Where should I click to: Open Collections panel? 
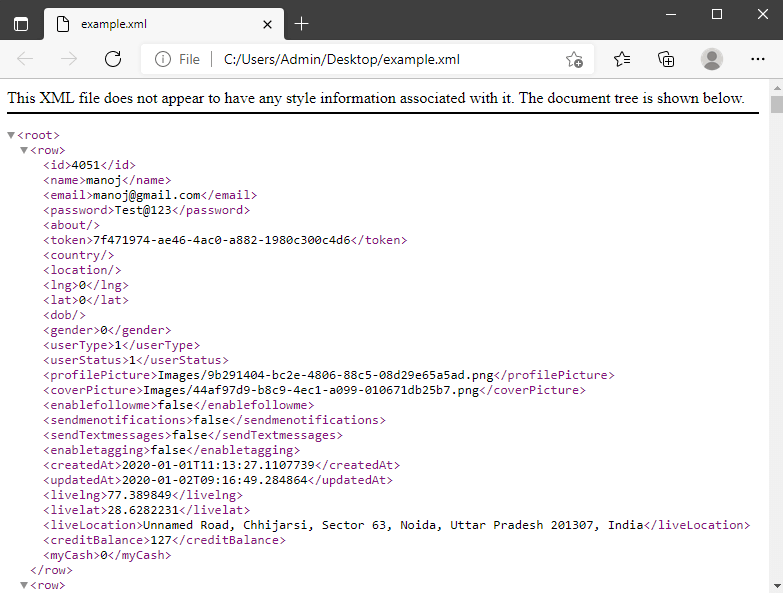point(666,59)
